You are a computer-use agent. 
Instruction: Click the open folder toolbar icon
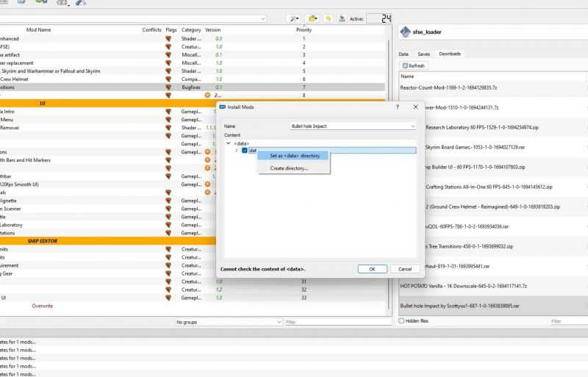click(313, 18)
